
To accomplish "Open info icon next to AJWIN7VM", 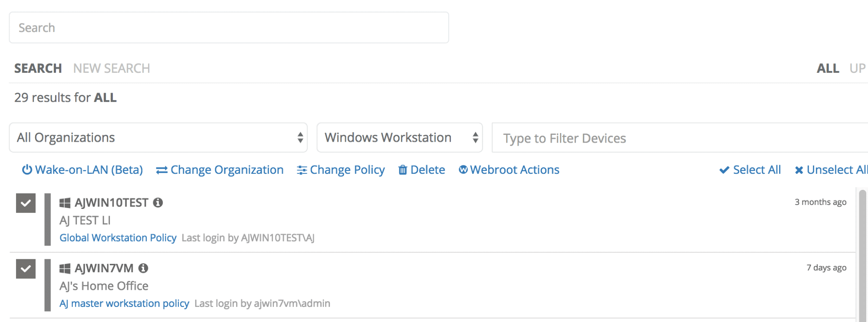I will (143, 268).
